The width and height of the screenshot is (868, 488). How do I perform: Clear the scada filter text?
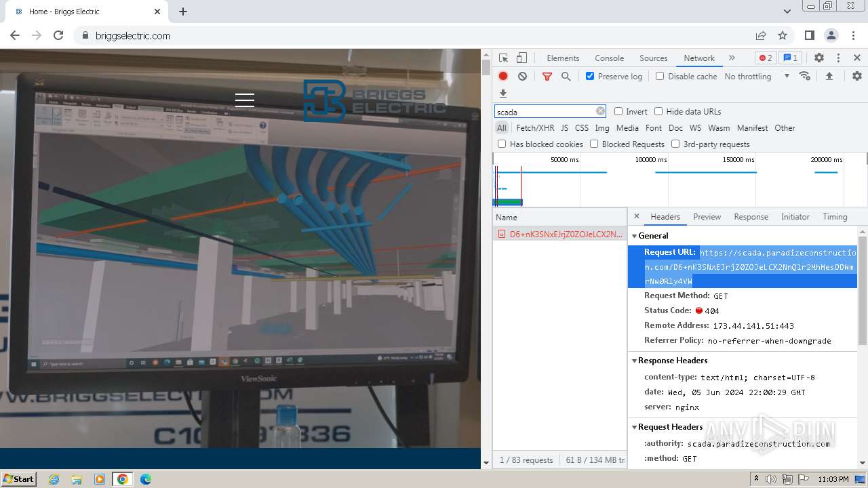pos(600,111)
